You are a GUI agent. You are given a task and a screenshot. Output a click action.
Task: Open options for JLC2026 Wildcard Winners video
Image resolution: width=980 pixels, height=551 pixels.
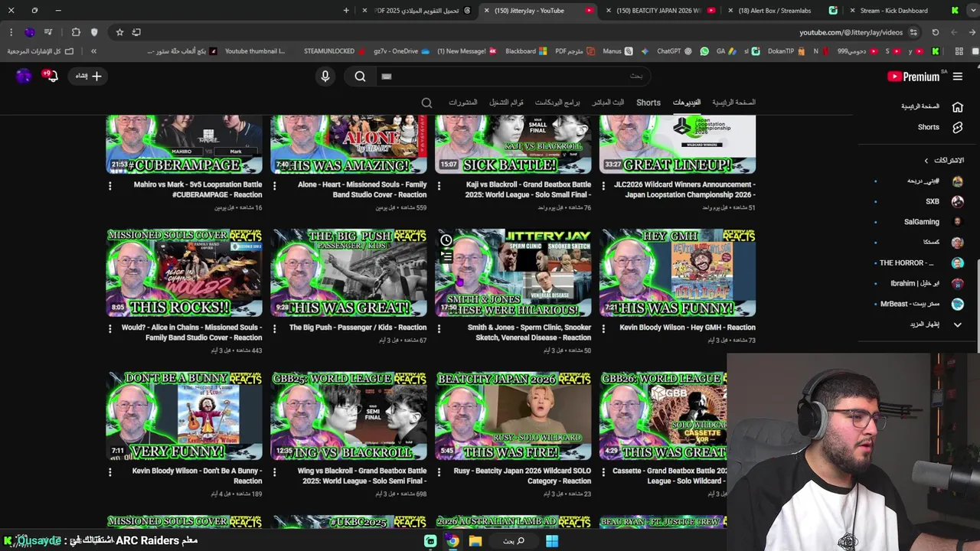pyautogui.click(x=603, y=185)
